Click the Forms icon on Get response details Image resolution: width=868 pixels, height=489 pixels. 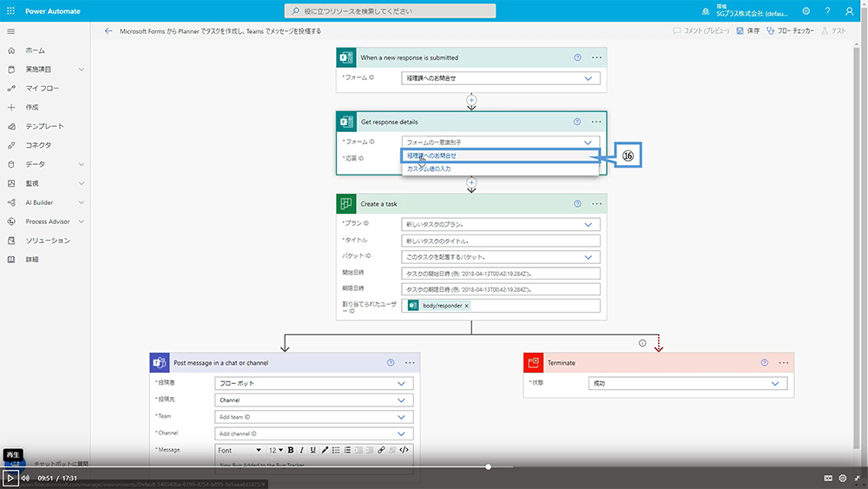[346, 122]
